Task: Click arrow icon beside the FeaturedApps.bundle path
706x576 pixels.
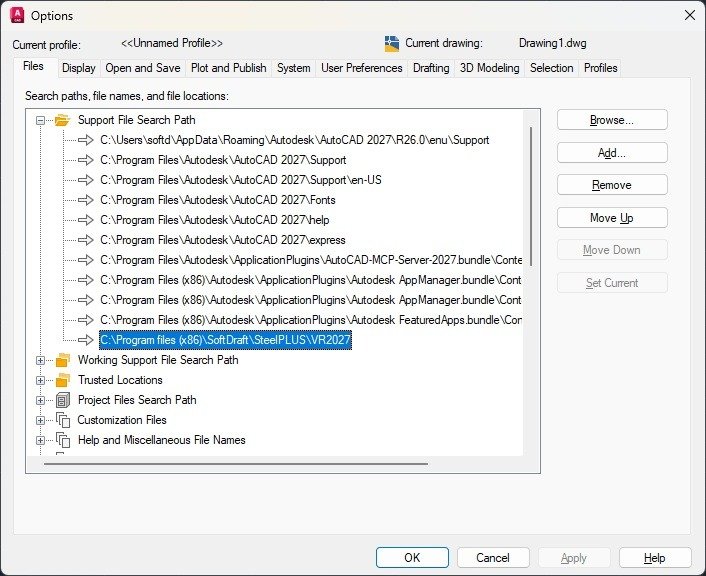Action: [x=86, y=320]
